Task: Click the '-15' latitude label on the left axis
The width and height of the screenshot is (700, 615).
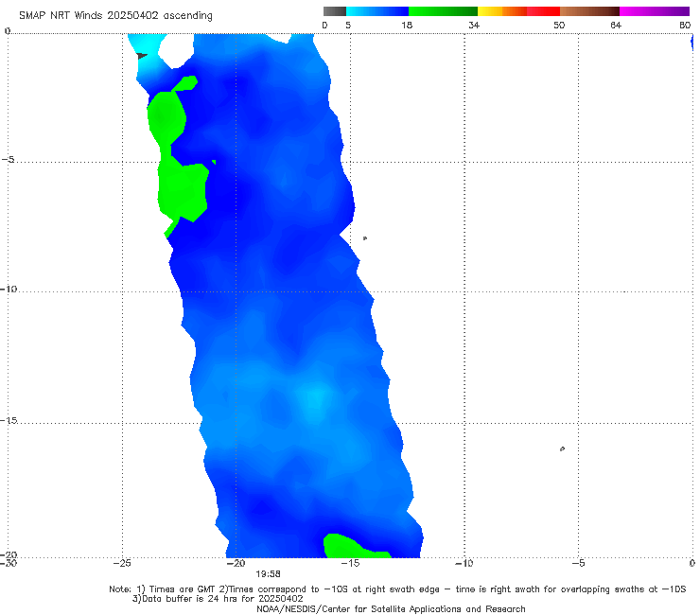Action: [9, 420]
